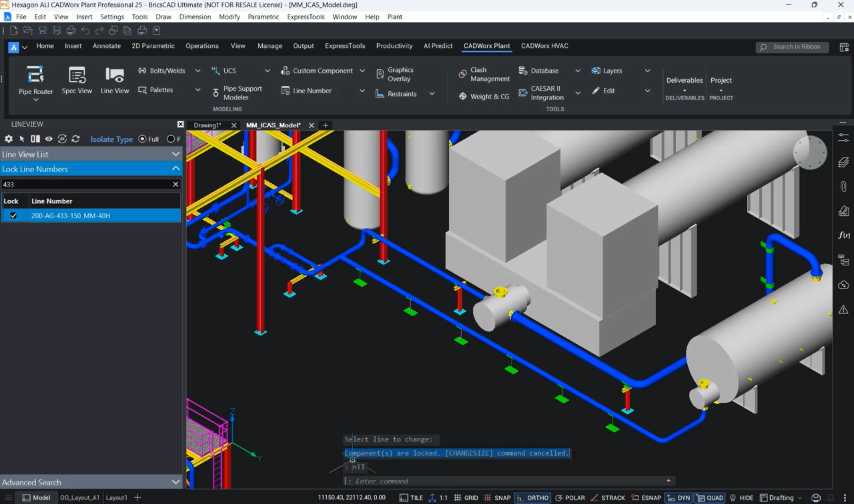
Task: Click the redo arrow icon
Action: 99,30
